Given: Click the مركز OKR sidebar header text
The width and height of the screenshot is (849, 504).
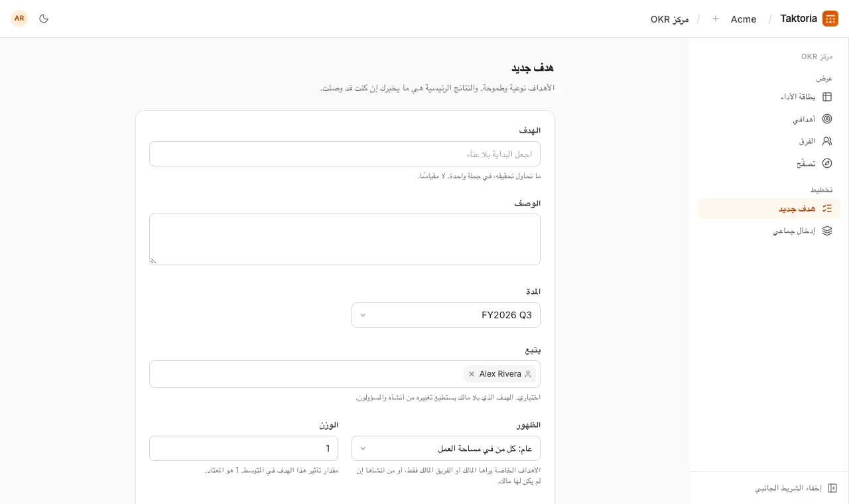Looking at the screenshot, I should tap(816, 56).
